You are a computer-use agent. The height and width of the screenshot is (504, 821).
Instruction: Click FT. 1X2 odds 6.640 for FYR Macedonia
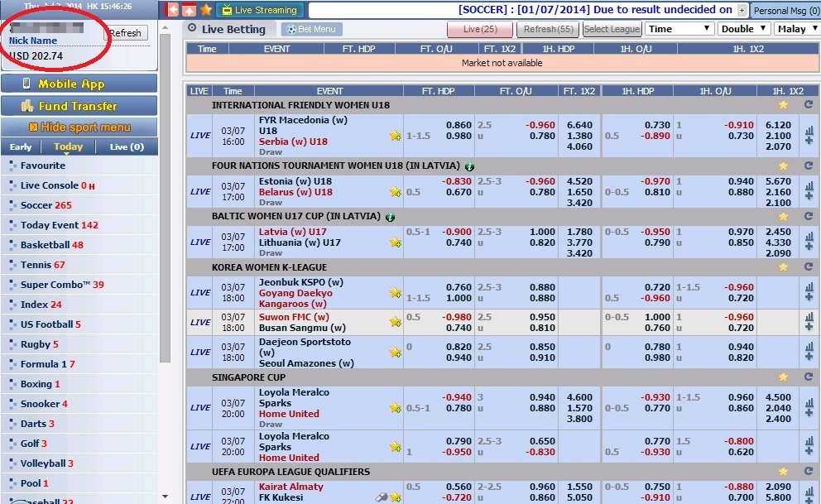click(579, 125)
